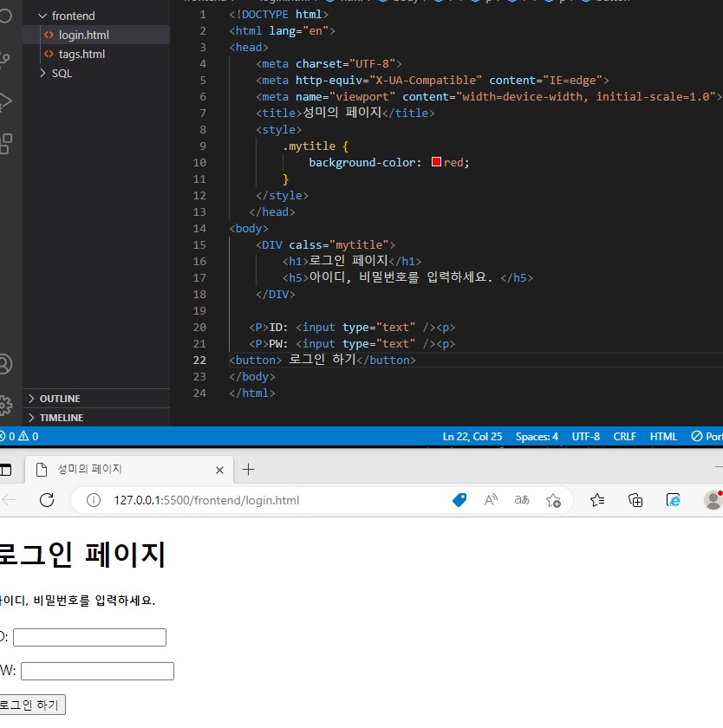Click the 로그인 하기 button on webpage
Viewport: 723px width, 728px height.
(31, 705)
